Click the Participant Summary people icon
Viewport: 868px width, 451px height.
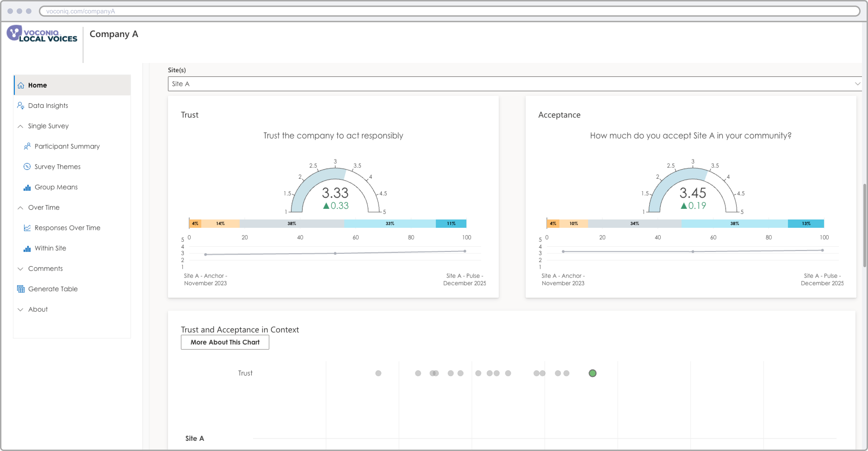pyautogui.click(x=27, y=146)
